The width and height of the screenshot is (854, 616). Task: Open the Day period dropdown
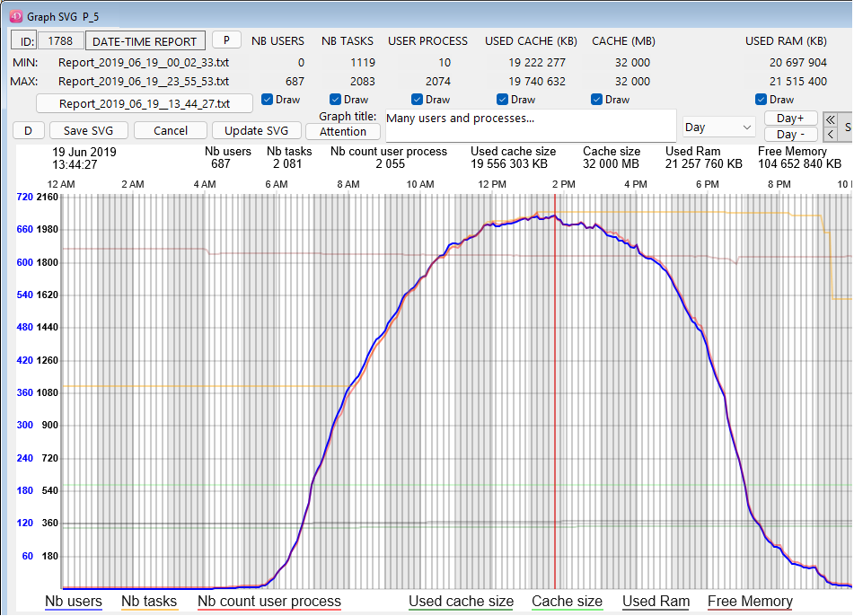[x=718, y=128]
